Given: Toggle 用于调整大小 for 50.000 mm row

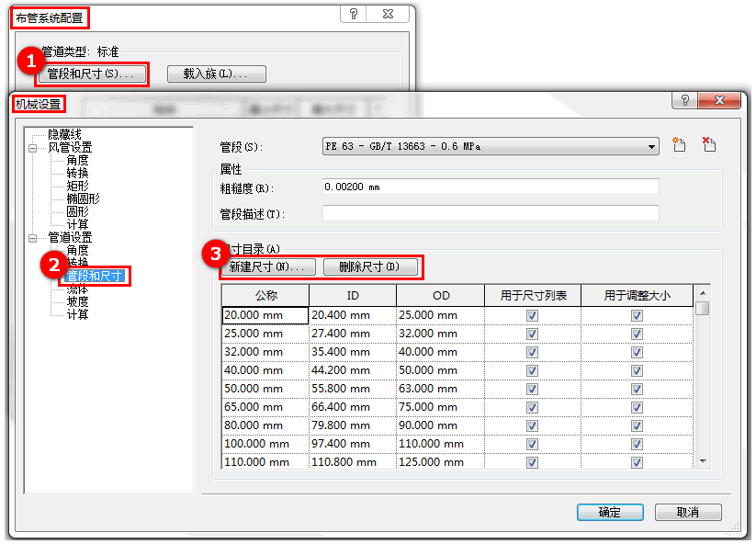Looking at the screenshot, I should point(637,389).
